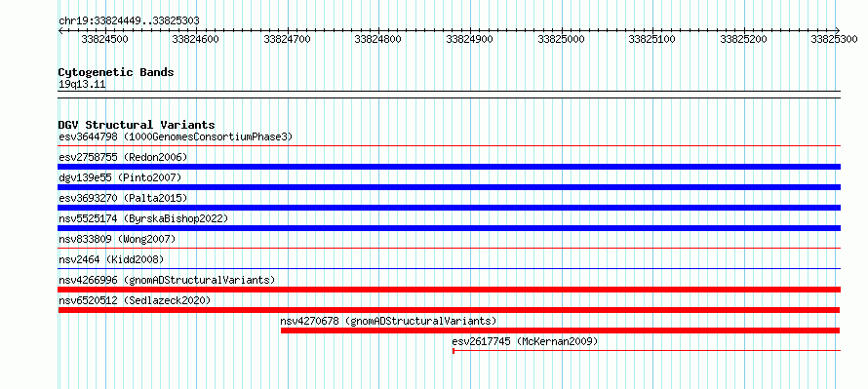868x389 pixels.
Task: Click nsv5525174 (ByrskaBishop2022) label
Action: click(x=143, y=218)
